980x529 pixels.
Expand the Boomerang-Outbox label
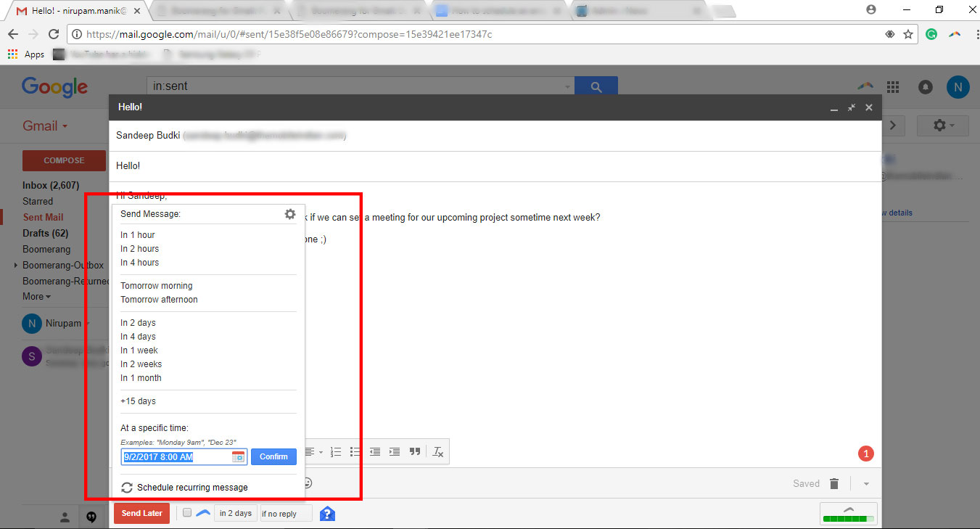(x=16, y=266)
